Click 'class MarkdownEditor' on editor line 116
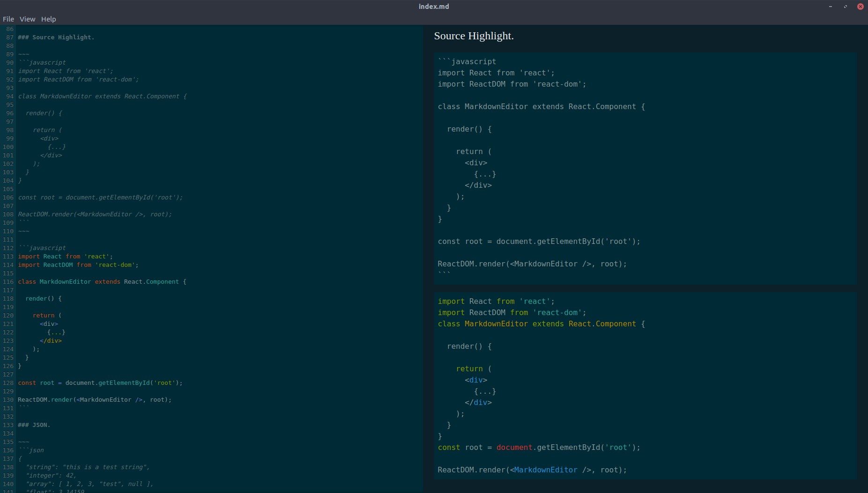The height and width of the screenshot is (493, 868). click(54, 282)
